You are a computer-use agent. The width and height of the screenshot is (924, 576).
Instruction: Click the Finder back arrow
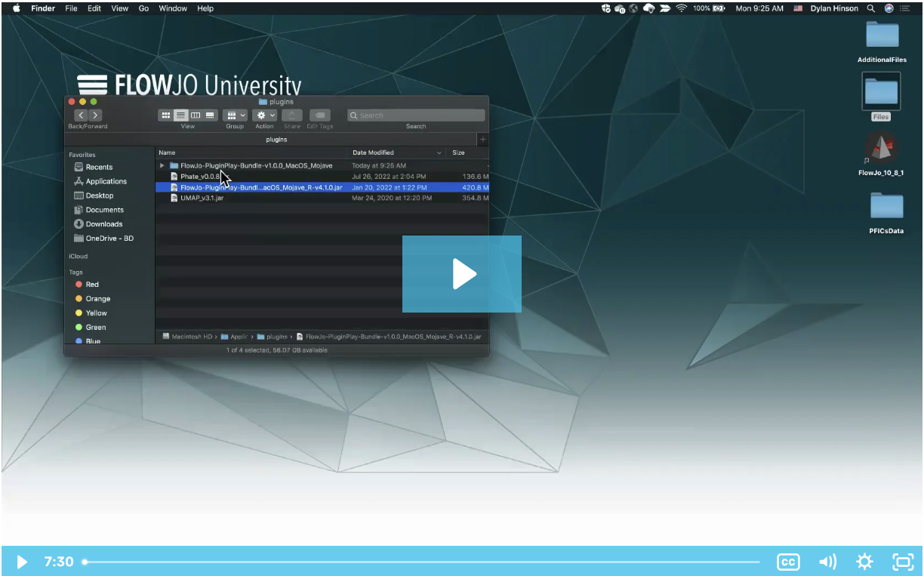(81, 116)
